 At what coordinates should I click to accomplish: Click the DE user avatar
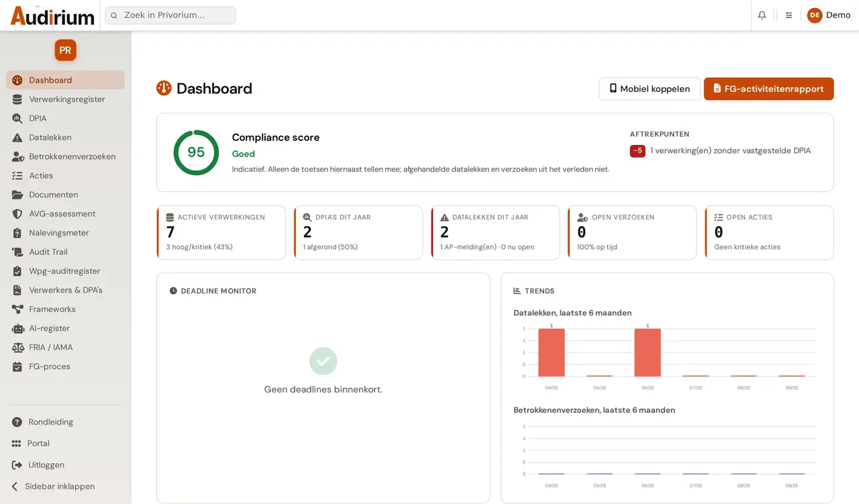(815, 15)
